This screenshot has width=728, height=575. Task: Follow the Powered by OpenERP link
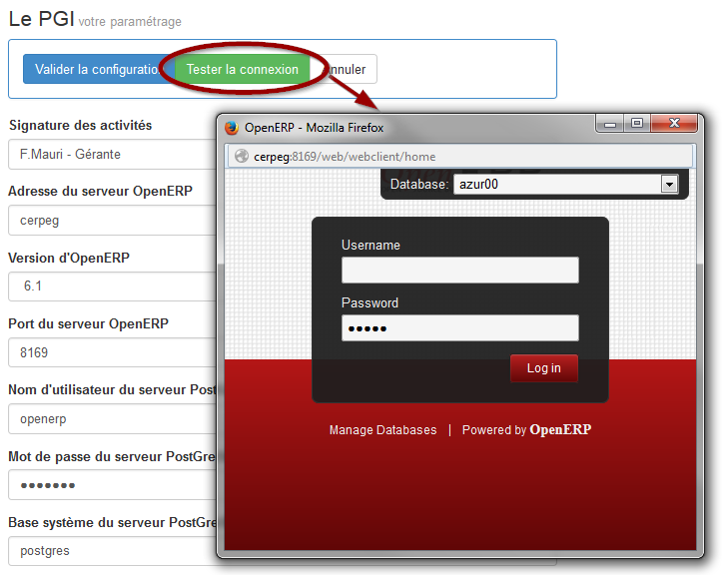coord(526,429)
